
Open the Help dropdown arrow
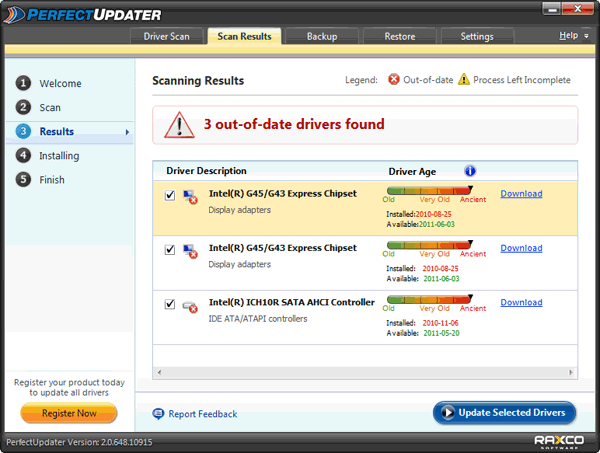tap(586, 36)
